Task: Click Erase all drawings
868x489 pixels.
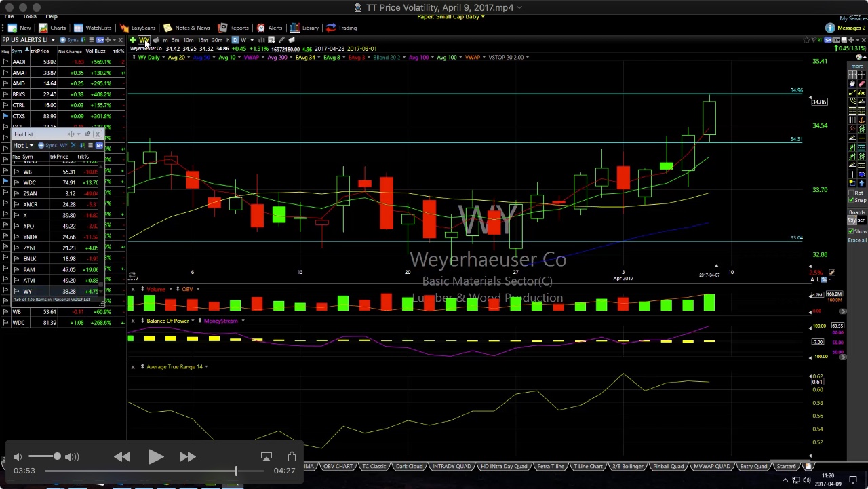Action: 857,240
